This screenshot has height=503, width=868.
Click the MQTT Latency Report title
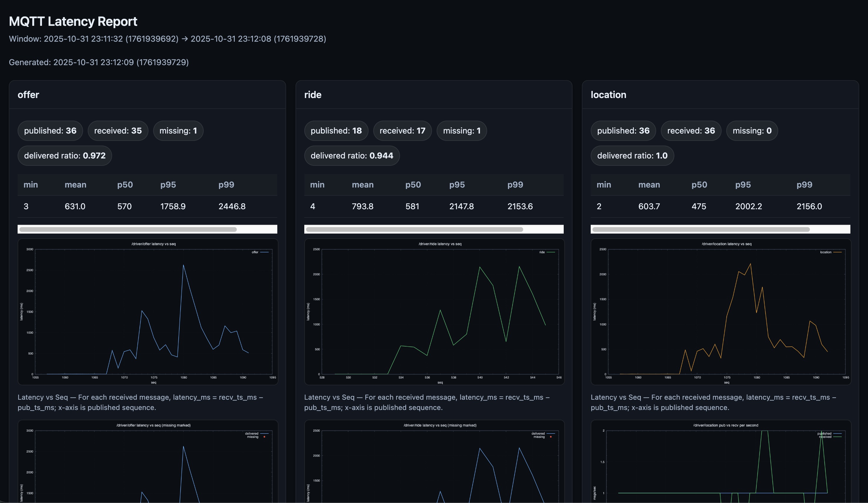point(73,21)
